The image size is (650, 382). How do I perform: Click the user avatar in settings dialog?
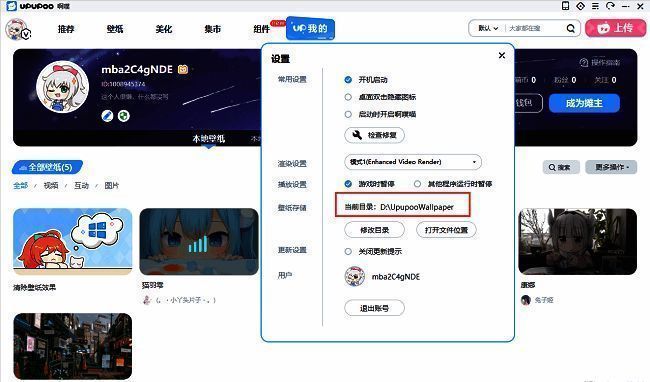(355, 276)
